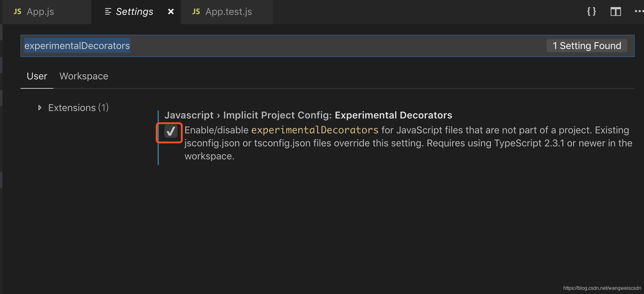Image resolution: width=644 pixels, height=294 pixels.
Task: Switch to the App.test.js tab
Action: 229,11
